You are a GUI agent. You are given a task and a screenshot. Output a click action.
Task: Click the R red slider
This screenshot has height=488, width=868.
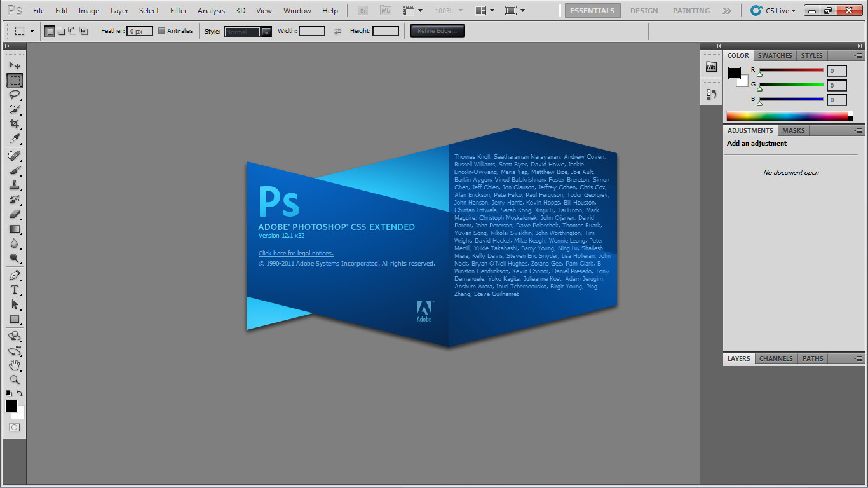[x=791, y=71]
